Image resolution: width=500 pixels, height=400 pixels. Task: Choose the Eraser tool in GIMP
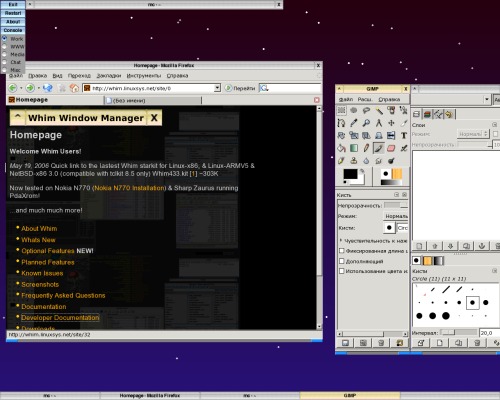pos(391,148)
